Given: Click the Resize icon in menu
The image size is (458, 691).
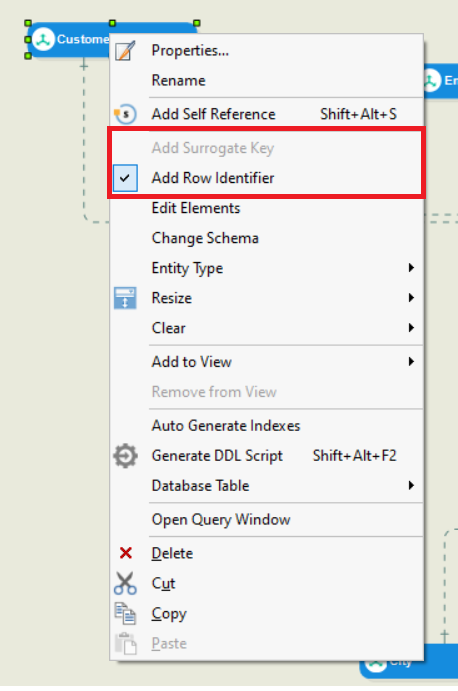Looking at the screenshot, I should tap(125, 298).
